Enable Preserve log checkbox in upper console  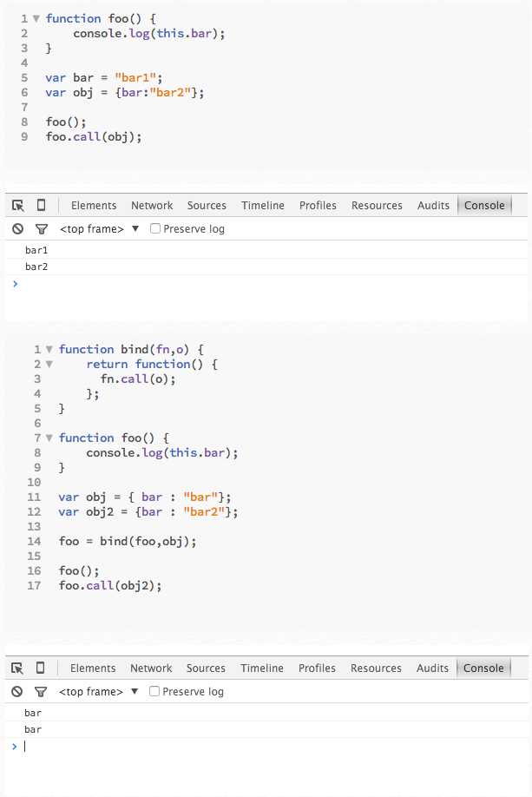tap(155, 228)
